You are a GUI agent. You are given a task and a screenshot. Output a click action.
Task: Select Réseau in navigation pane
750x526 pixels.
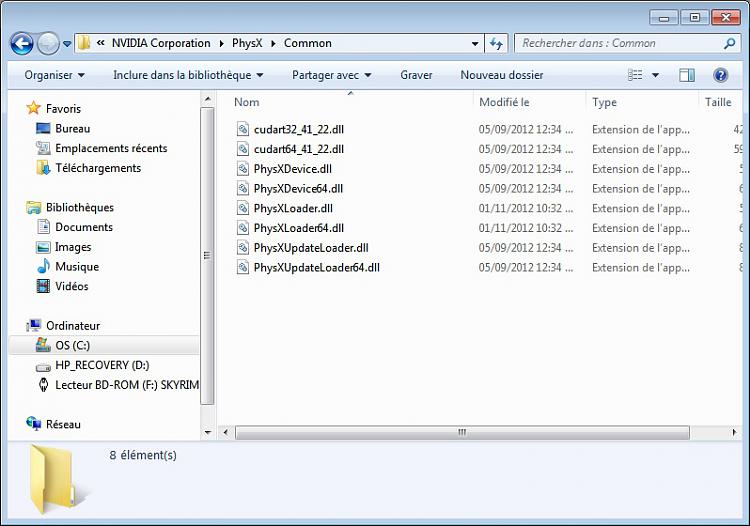pos(63,424)
